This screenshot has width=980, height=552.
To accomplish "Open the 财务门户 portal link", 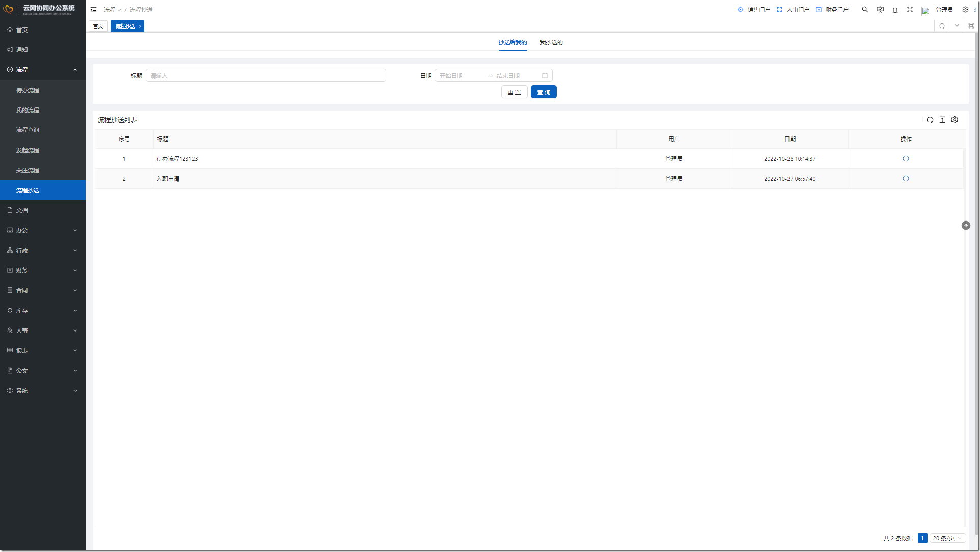I will coord(832,10).
